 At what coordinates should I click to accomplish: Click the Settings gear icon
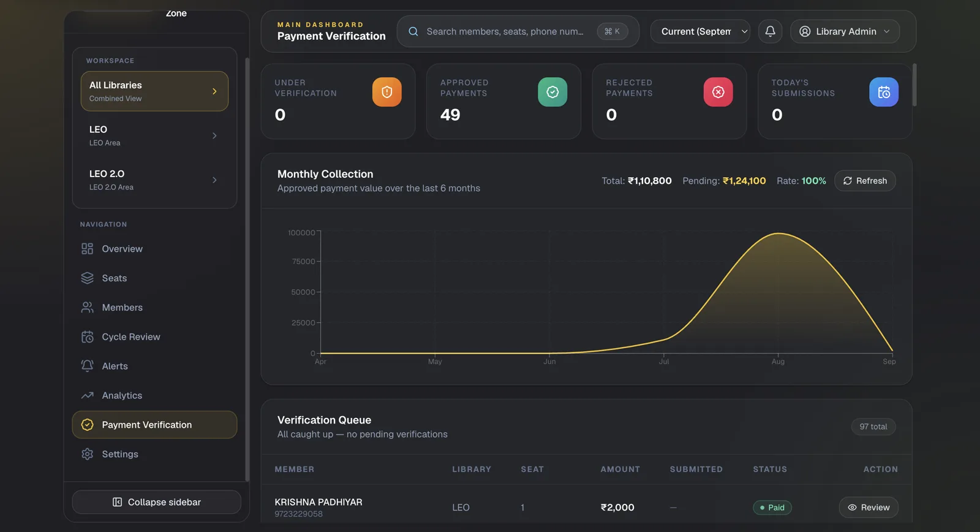[x=88, y=454]
